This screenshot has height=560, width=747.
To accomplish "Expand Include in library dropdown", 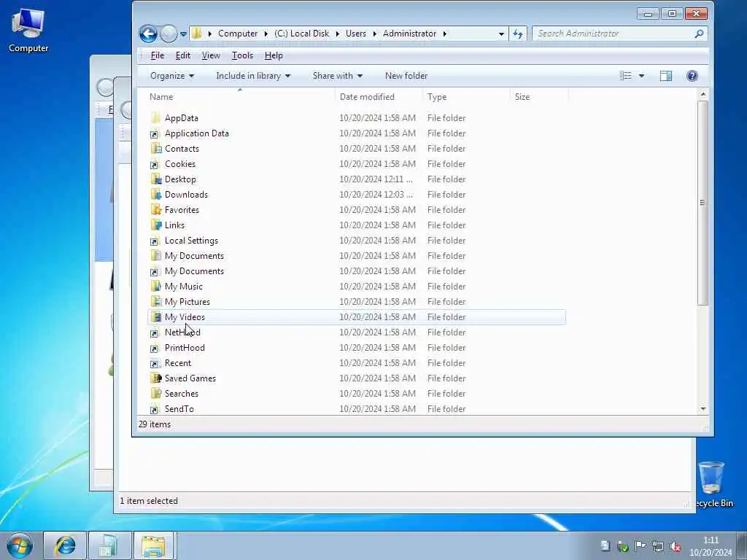I will [x=253, y=76].
